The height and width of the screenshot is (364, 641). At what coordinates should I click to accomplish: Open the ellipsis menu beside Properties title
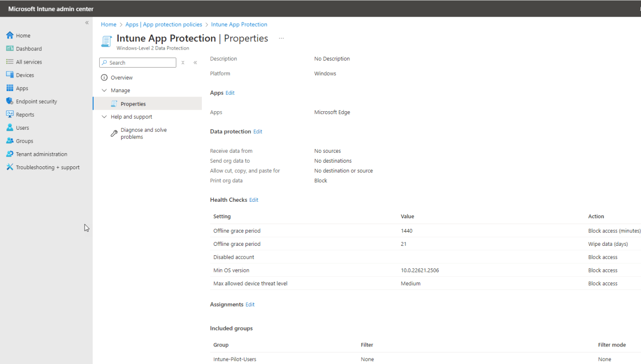coord(281,38)
